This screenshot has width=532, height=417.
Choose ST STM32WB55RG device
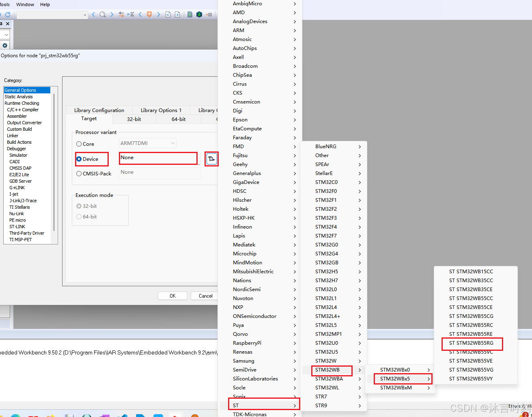pos(471,343)
